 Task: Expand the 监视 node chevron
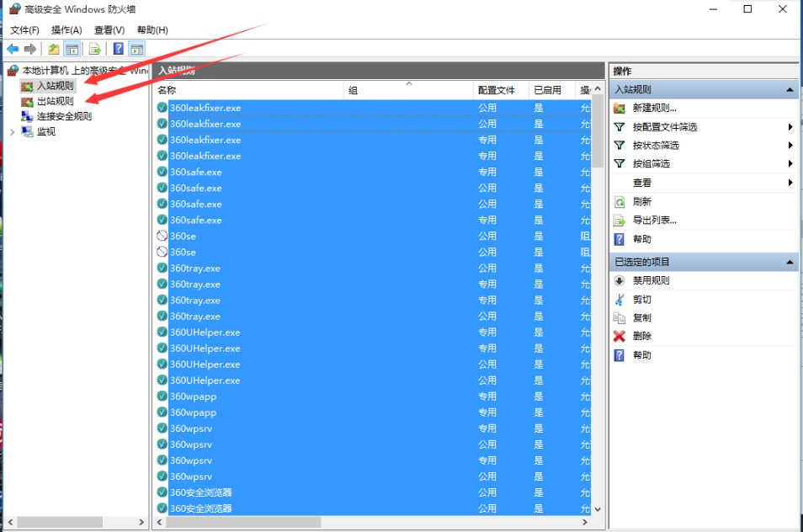click(13, 132)
